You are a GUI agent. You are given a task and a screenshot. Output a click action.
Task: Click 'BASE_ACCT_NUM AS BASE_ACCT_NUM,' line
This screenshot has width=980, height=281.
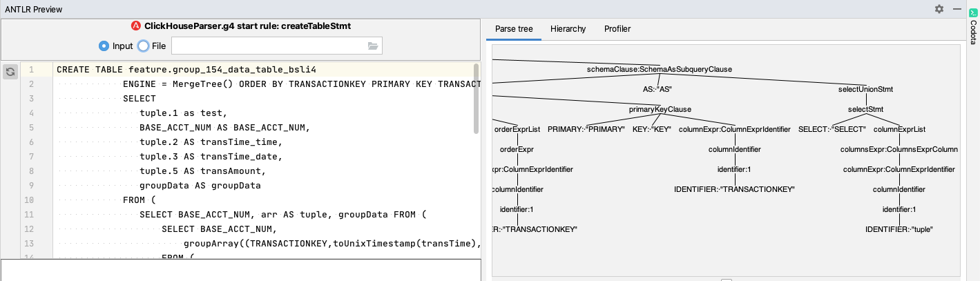point(225,128)
